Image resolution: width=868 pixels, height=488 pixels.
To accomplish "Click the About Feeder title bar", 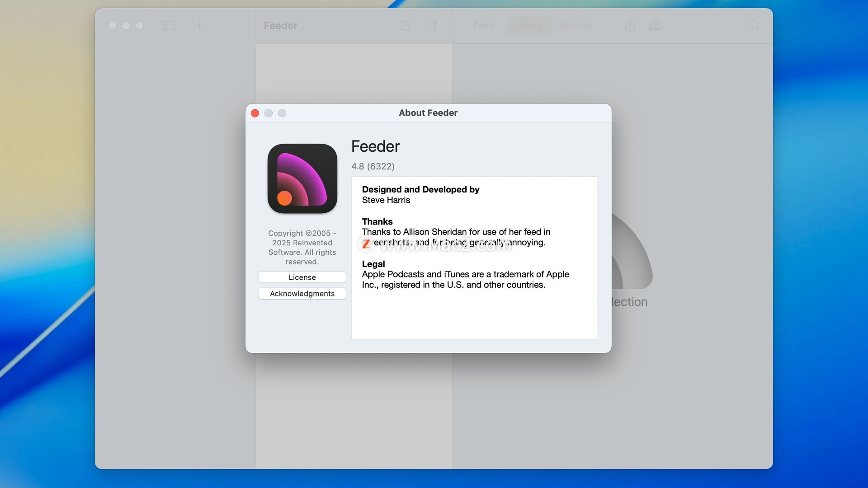I will [x=428, y=113].
